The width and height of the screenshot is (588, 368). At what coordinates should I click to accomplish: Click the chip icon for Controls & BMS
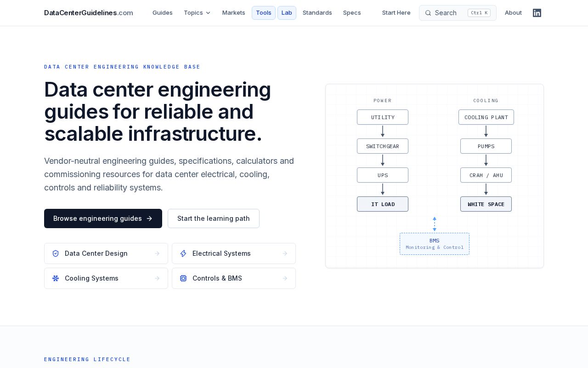pos(183,278)
